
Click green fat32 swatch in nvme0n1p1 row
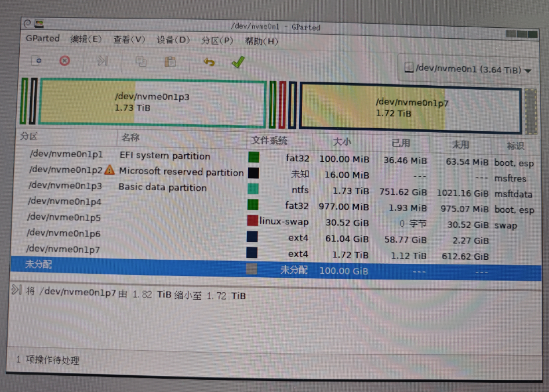(253, 157)
